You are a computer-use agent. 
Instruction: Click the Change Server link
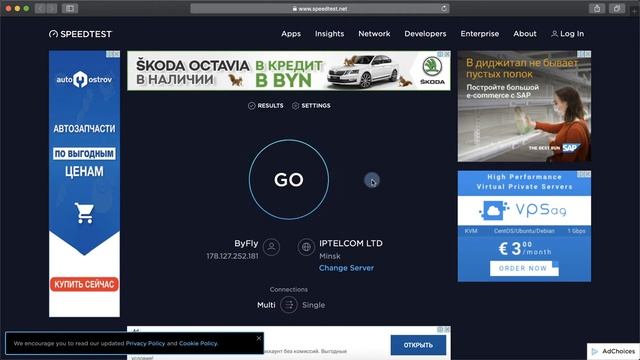click(x=347, y=268)
